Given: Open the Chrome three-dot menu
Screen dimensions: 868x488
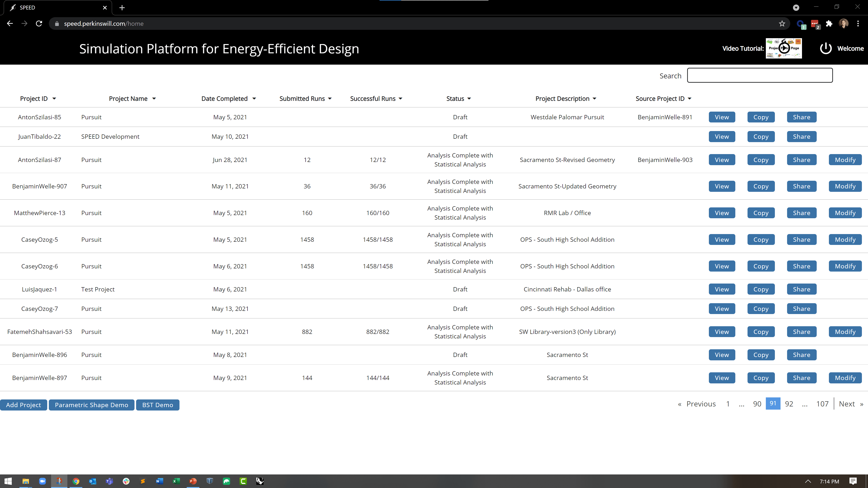Looking at the screenshot, I should [858, 23].
